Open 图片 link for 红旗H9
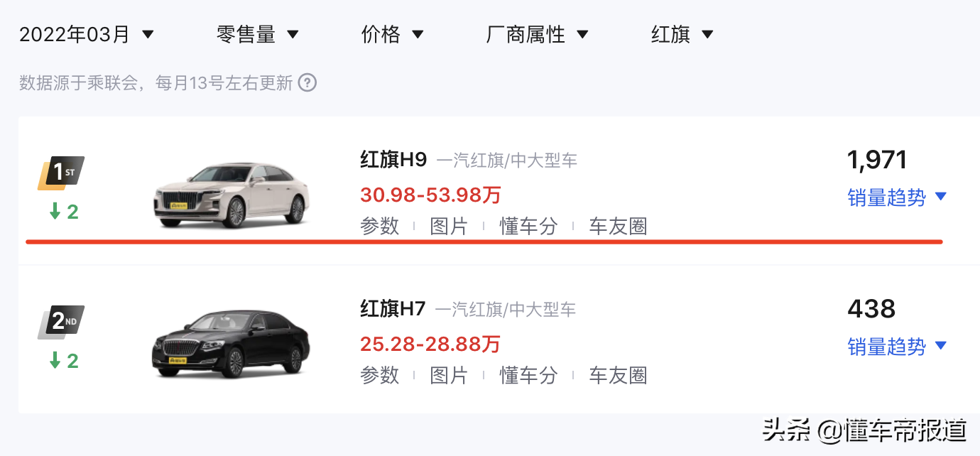 pyautogui.click(x=449, y=227)
